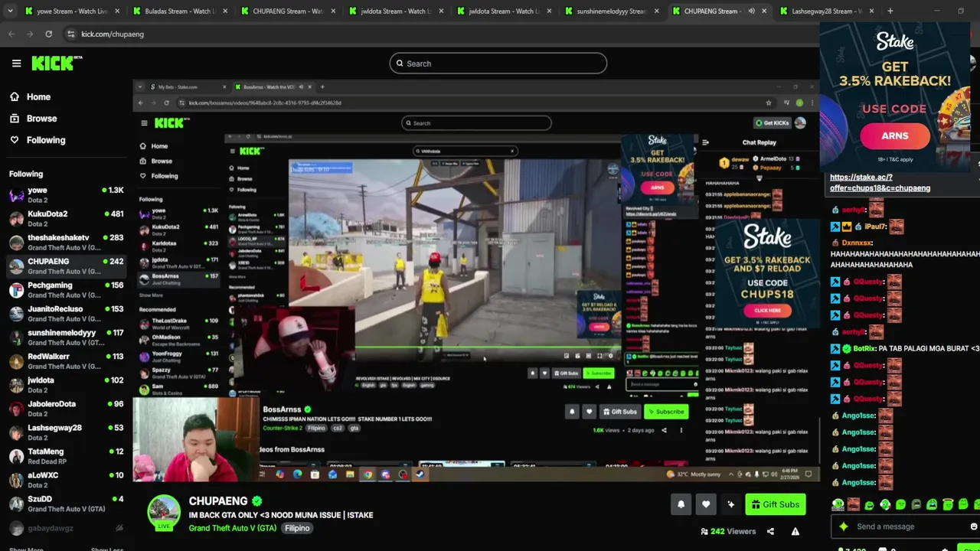This screenshot has height=551, width=980.
Task: Open JuanitoRecluso channel in sidebar
Action: [66, 313]
